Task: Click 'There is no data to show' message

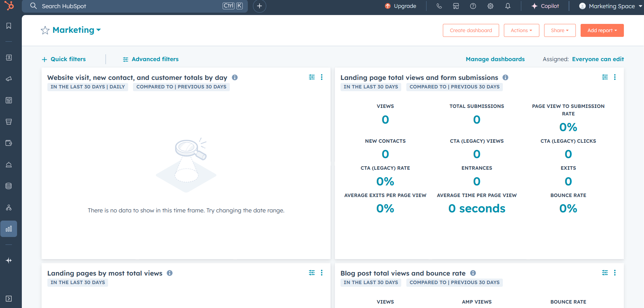Action: tap(186, 210)
